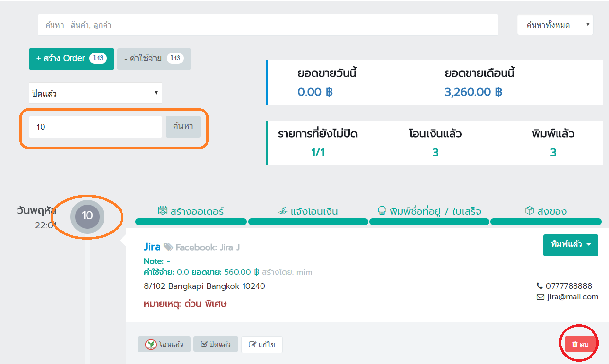Toggle the โอนแล้ว transferred status button
609x364 pixels.
tap(163, 344)
